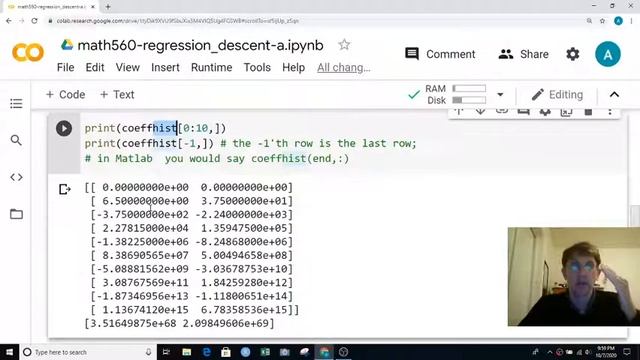Open Editing mode dropdown
Screen dimensions: 640x360
pos(558,95)
